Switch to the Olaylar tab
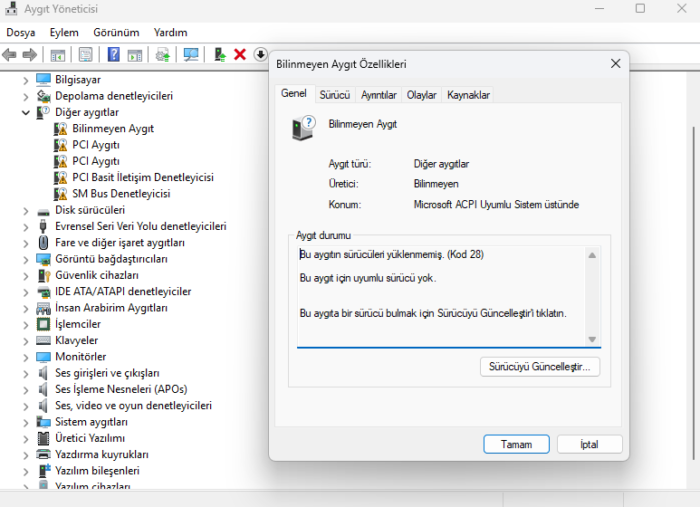This screenshot has height=507, width=700. click(x=421, y=95)
